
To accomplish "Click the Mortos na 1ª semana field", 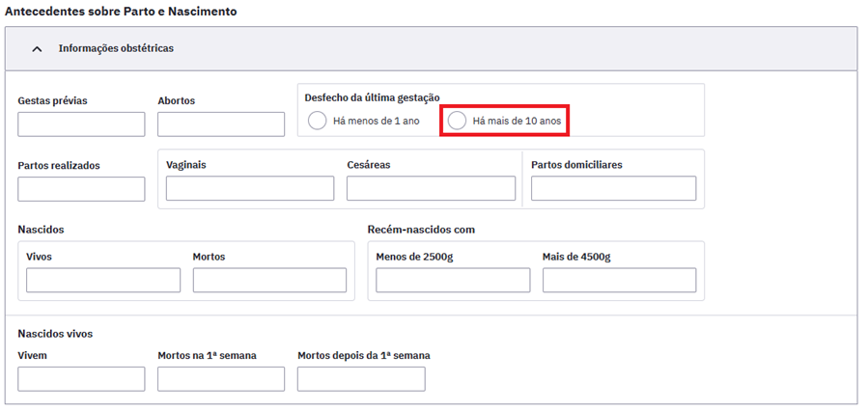I will [x=221, y=379].
